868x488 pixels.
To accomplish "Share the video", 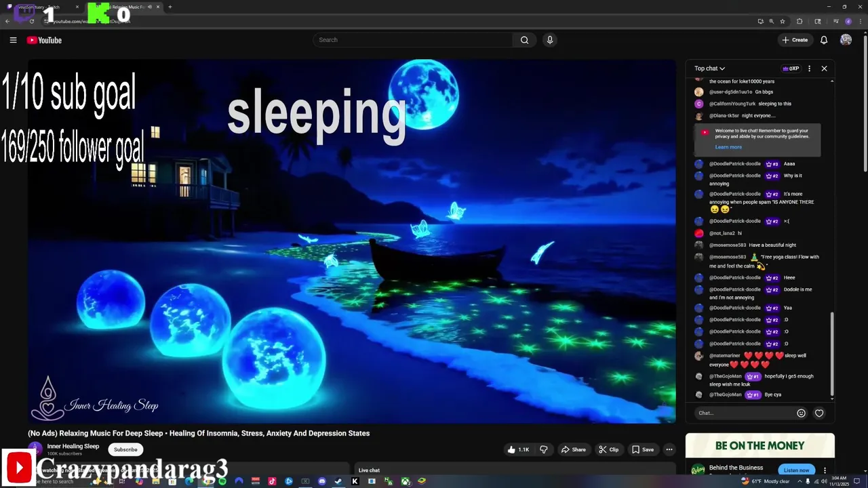I will point(573,449).
